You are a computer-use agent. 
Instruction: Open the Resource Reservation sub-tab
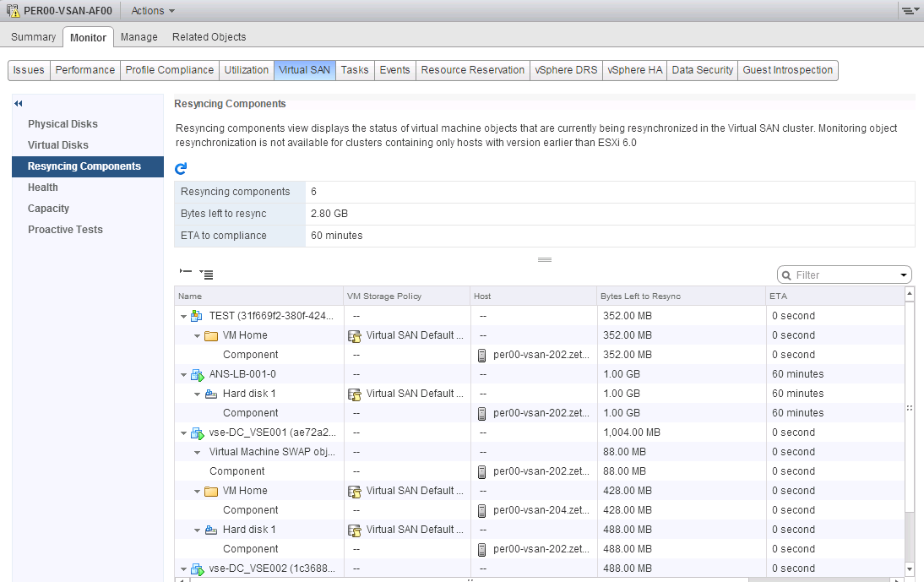click(x=473, y=70)
